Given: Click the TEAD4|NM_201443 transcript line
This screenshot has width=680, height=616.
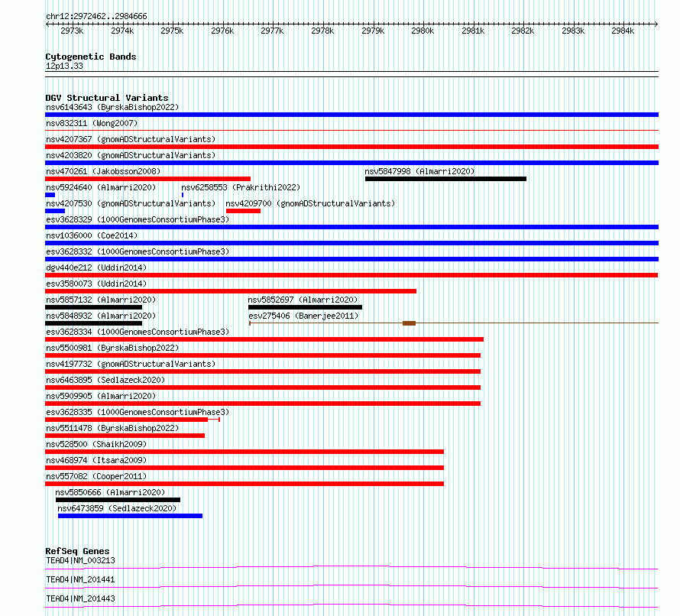Looking at the screenshot, I should point(351,605).
